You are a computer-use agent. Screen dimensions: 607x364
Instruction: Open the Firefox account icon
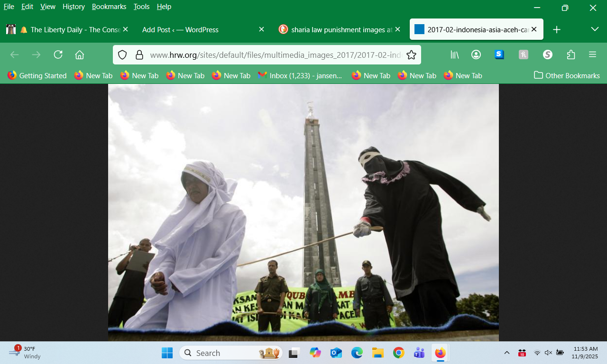click(476, 55)
